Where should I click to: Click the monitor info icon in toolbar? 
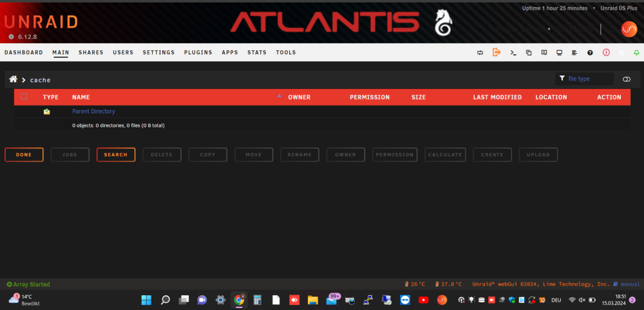click(559, 53)
